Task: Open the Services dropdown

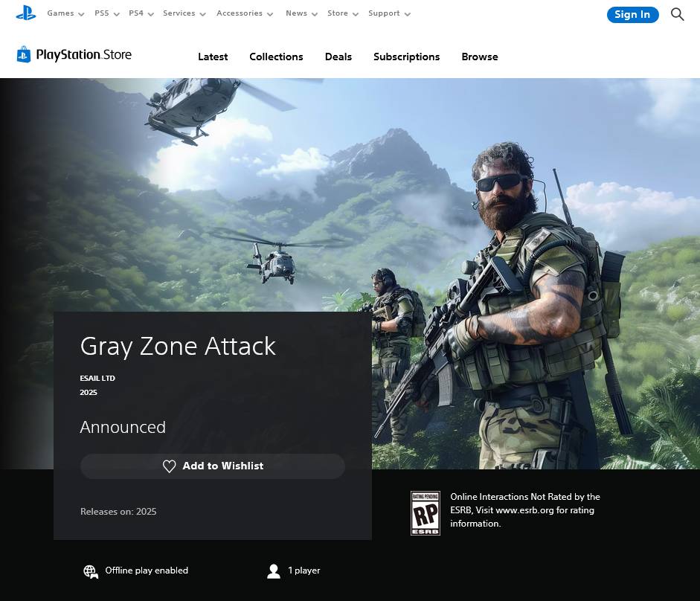Action: 184,13
